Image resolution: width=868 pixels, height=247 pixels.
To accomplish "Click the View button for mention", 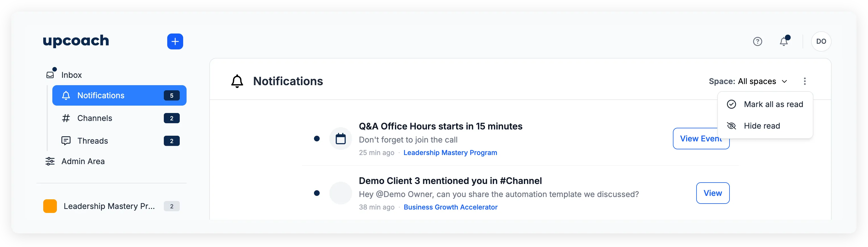I will (713, 193).
